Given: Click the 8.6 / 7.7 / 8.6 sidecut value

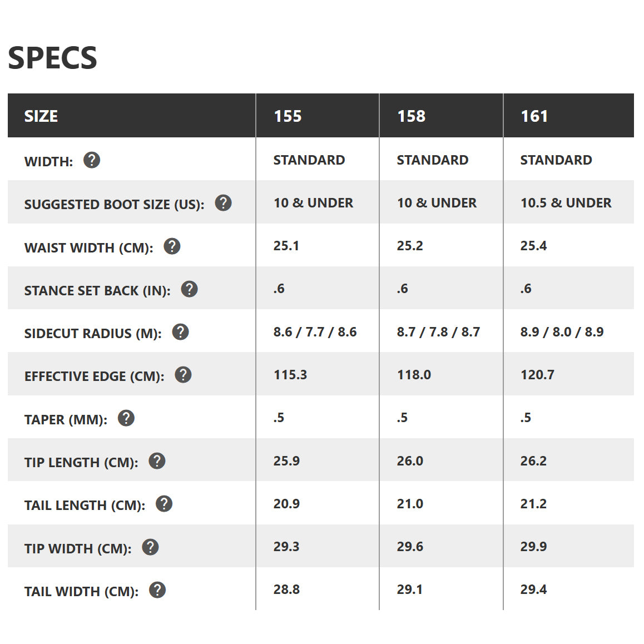Looking at the screenshot, I should click(x=315, y=332).
